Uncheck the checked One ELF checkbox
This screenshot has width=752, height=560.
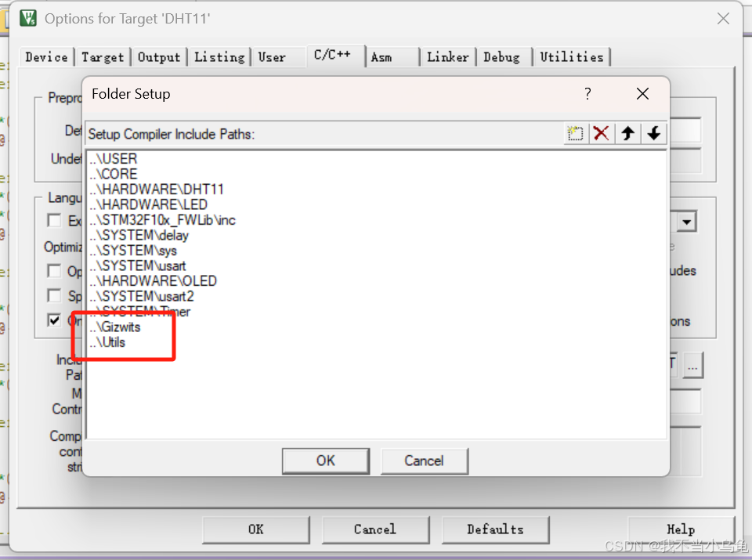click(54, 320)
